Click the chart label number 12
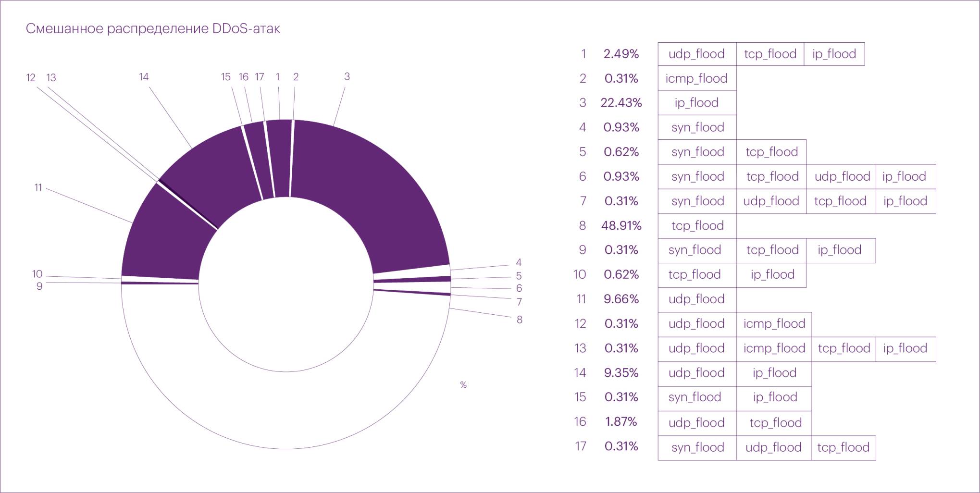The height and width of the screenshot is (493, 980). tap(31, 78)
